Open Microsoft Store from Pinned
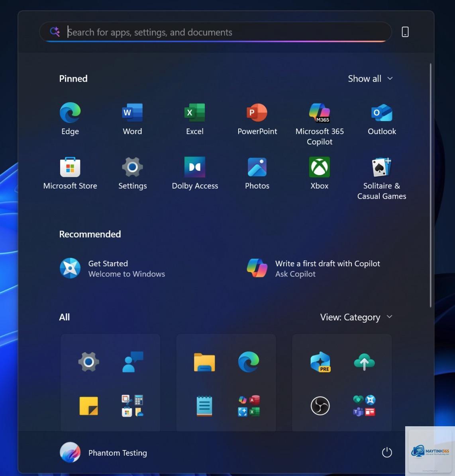455x476 pixels. [x=70, y=174]
